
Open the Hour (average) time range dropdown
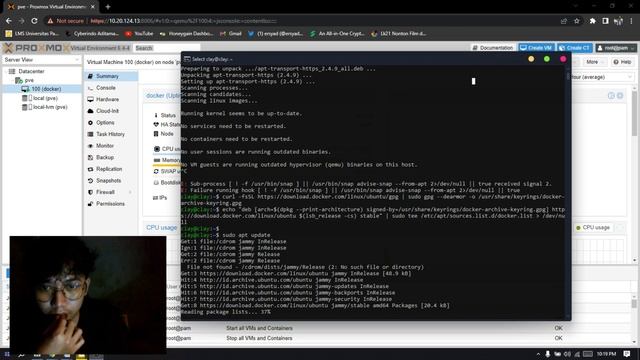click(602, 77)
